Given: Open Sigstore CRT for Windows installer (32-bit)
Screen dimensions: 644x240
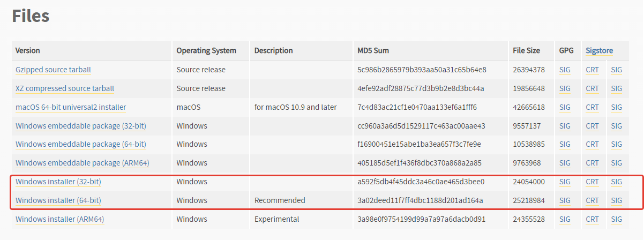Looking at the screenshot, I should coord(593,182).
